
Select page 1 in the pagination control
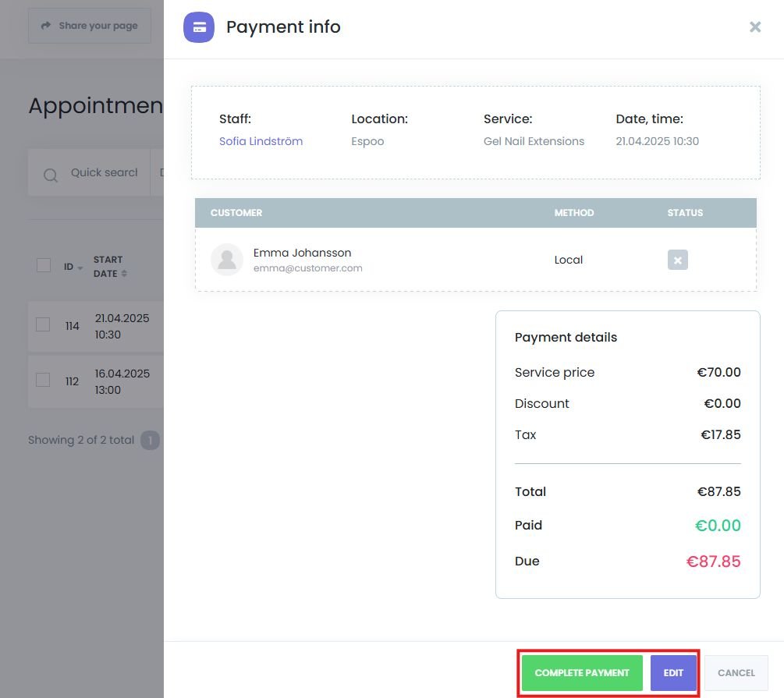(x=150, y=440)
